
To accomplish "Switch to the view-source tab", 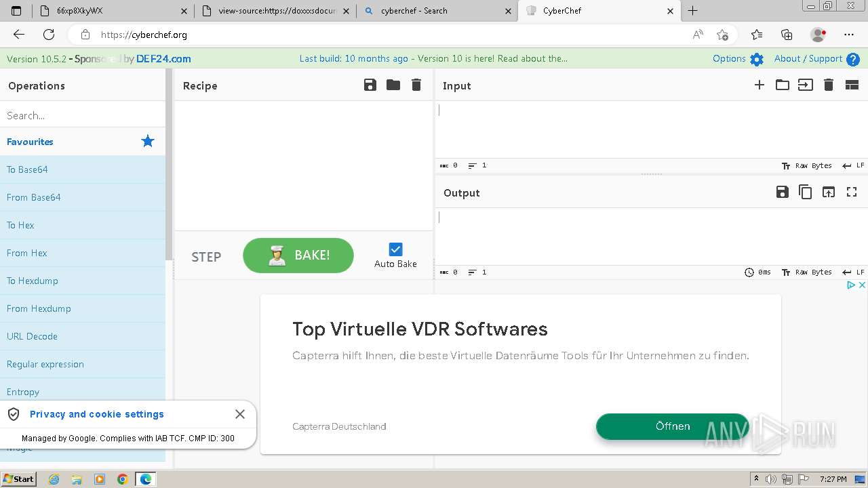I will [x=275, y=11].
